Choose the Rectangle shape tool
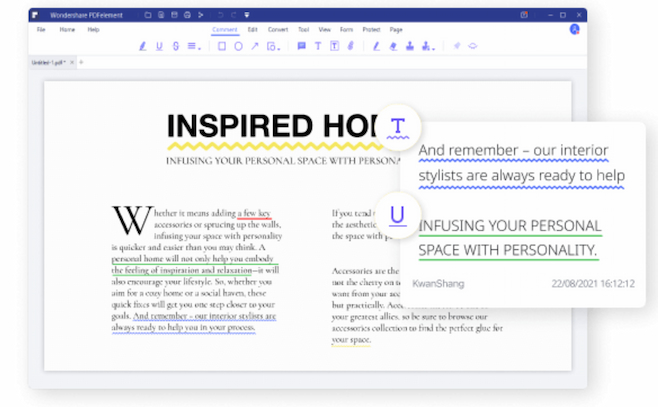 point(221,46)
